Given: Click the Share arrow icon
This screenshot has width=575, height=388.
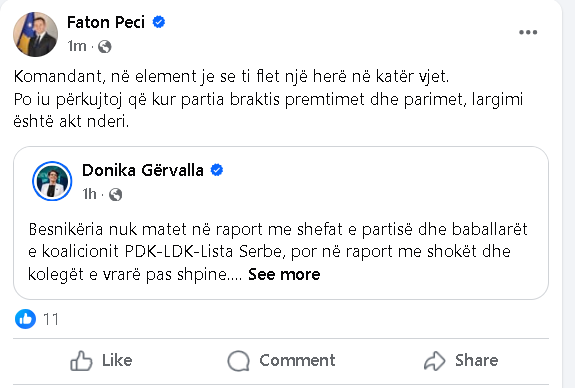Looking at the screenshot, I should point(435,361).
